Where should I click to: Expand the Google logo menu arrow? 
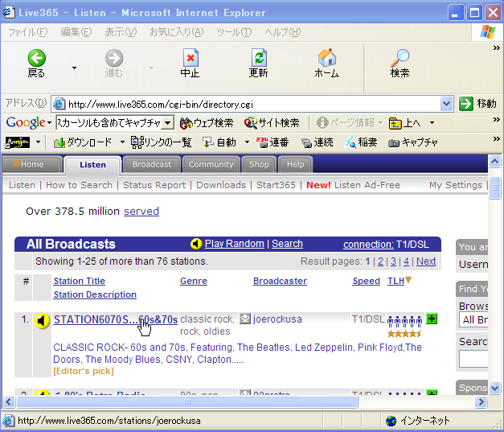[49, 123]
